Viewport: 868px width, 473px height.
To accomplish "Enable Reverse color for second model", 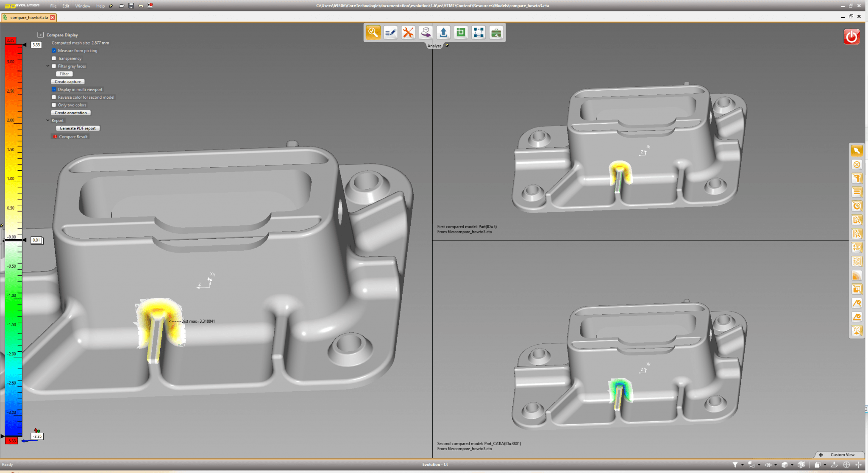I will pos(54,97).
